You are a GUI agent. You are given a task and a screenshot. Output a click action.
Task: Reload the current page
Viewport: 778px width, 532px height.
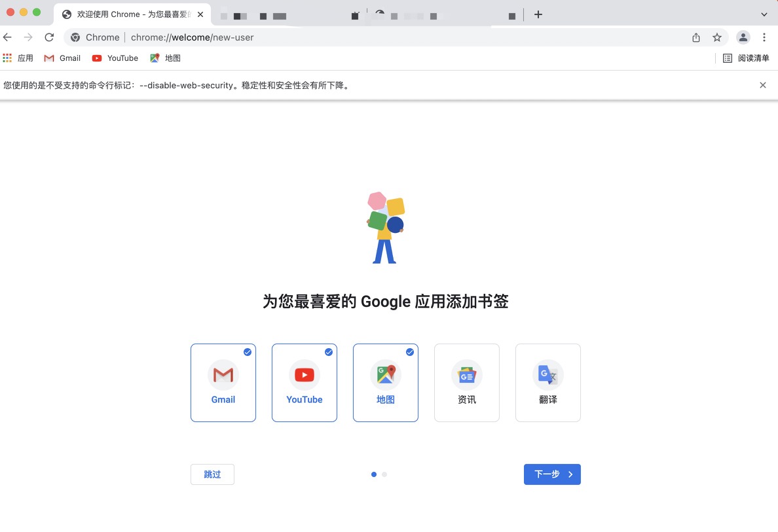(49, 37)
